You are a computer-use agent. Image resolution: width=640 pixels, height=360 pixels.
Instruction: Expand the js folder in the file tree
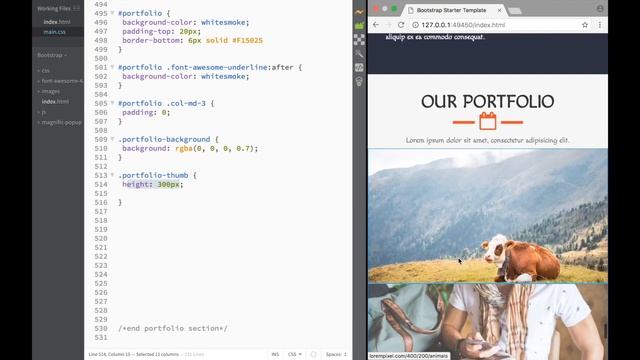click(x=42, y=112)
